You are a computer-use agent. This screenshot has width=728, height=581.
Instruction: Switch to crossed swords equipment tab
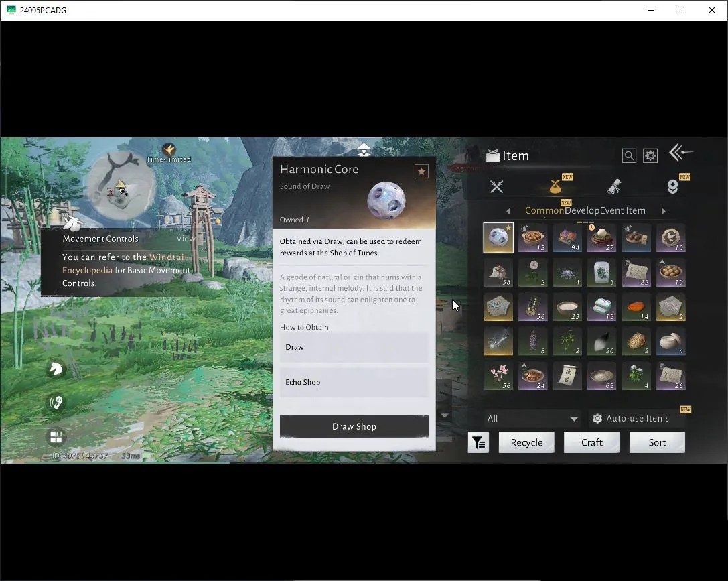(x=496, y=187)
